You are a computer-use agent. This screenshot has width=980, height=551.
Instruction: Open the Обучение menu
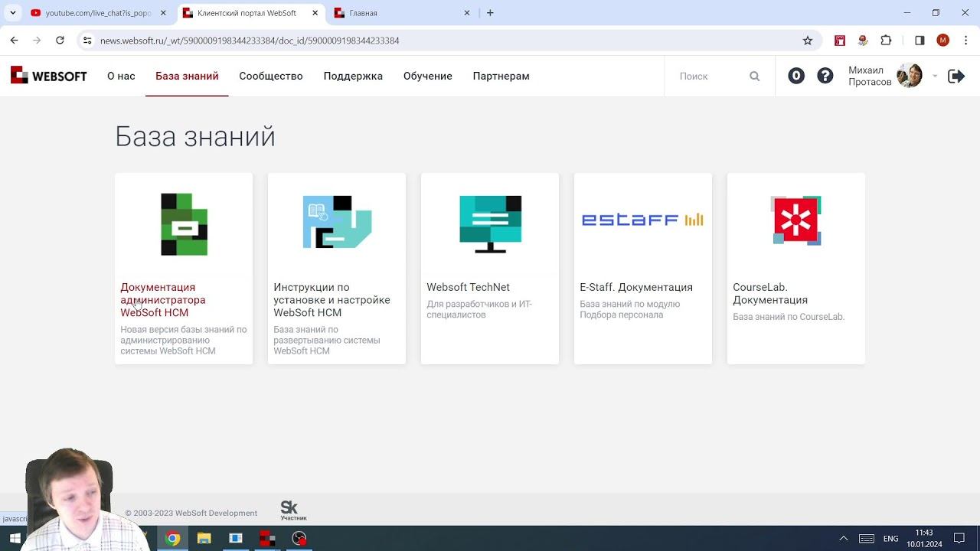[428, 77]
